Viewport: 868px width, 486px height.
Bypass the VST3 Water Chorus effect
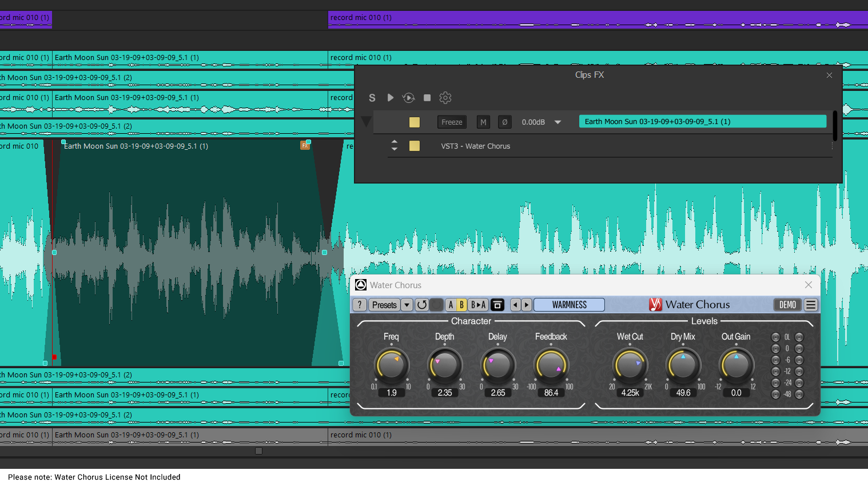(x=415, y=146)
